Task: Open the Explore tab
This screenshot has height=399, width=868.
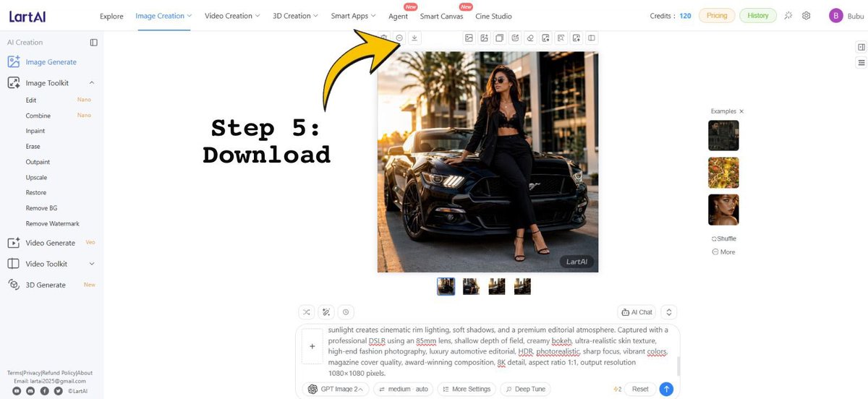Action: [111, 16]
